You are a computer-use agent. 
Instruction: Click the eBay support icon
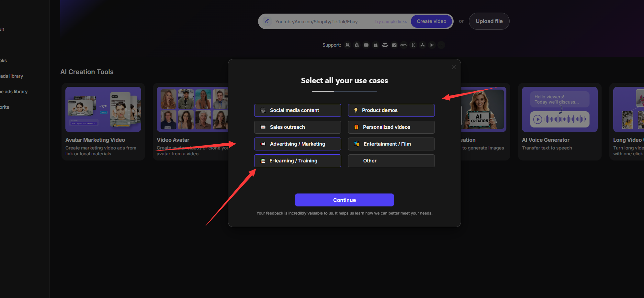click(403, 45)
